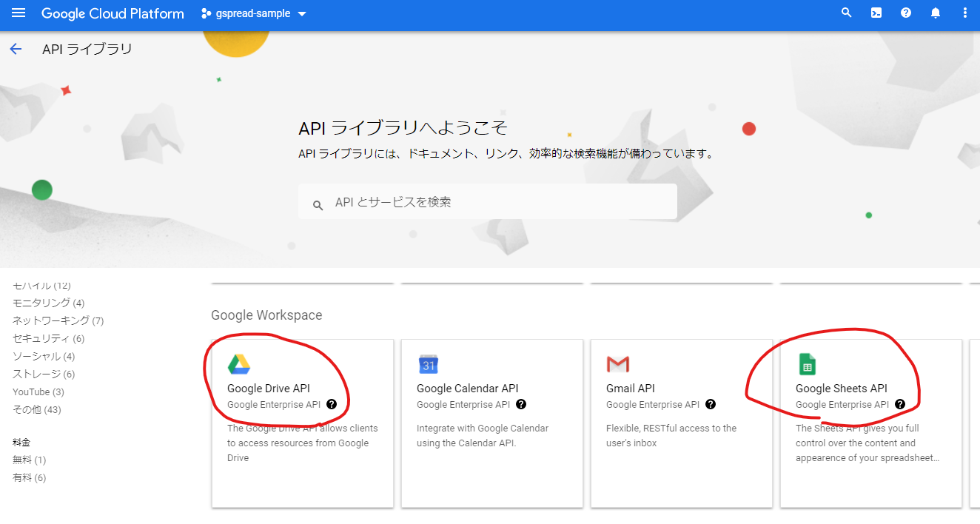Screen dimensions: 980x524
Task: Open the help question mark icon in top bar
Action: [x=906, y=13]
